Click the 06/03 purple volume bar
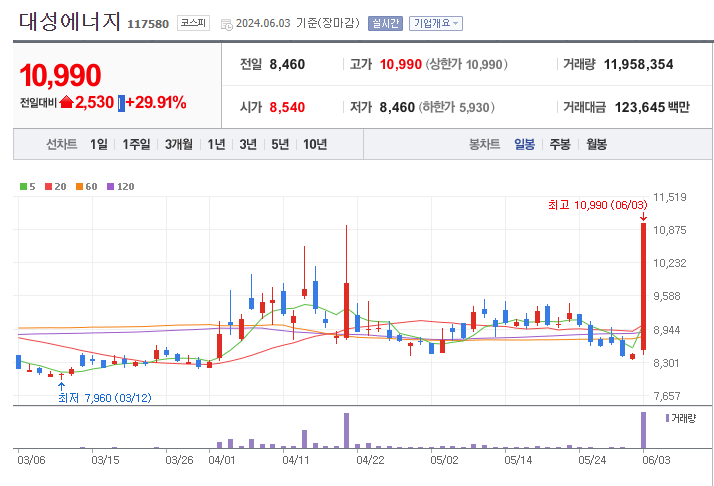The width and height of the screenshot is (714, 486). pyautogui.click(x=643, y=430)
